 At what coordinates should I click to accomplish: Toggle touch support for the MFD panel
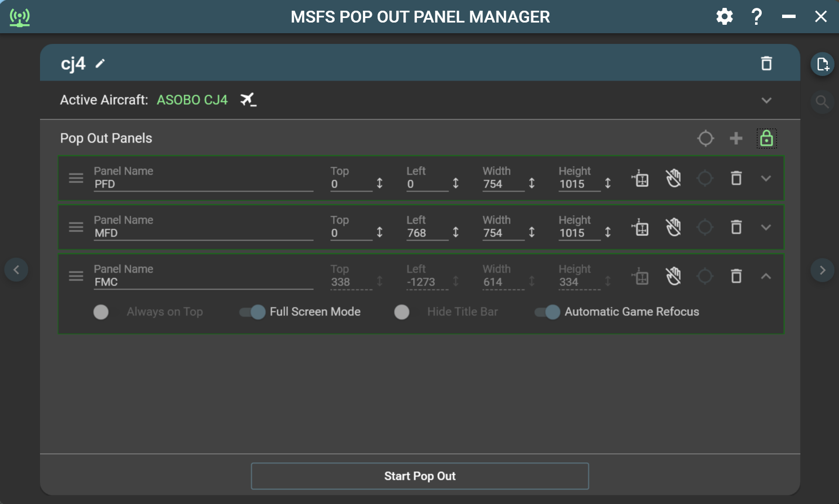[674, 227]
